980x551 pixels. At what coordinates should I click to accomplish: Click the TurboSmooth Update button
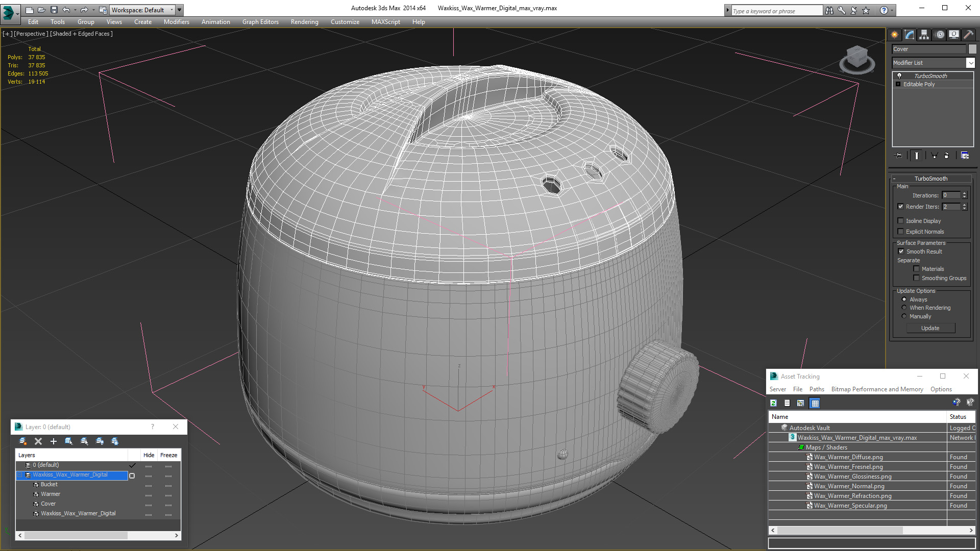click(930, 328)
